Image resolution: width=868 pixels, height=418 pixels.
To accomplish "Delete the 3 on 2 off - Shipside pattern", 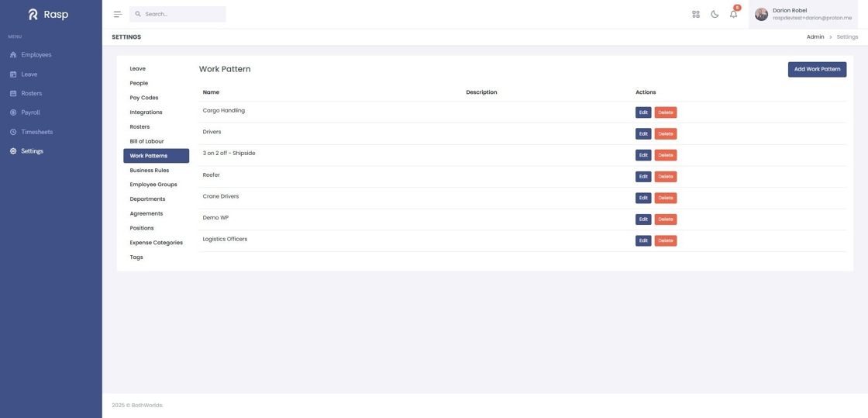I will point(666,155).
